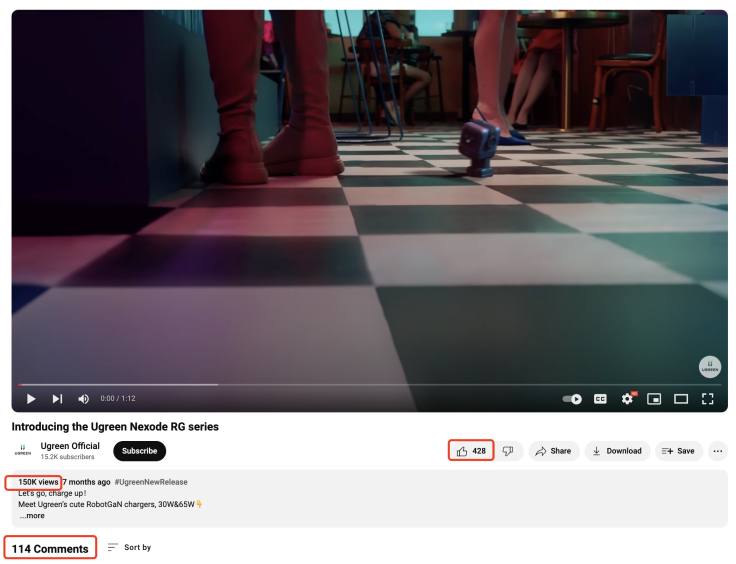
Task: Enter full screen mode
Action: point(707,399)
